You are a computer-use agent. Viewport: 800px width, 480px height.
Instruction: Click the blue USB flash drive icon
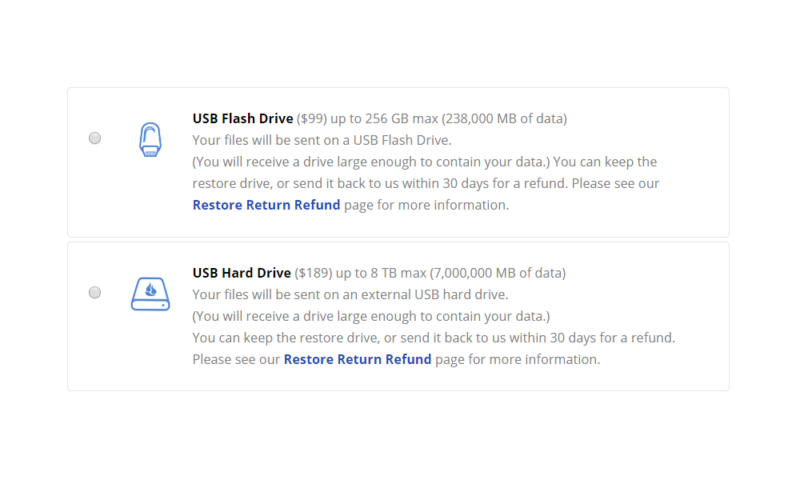tap(150, 139)
